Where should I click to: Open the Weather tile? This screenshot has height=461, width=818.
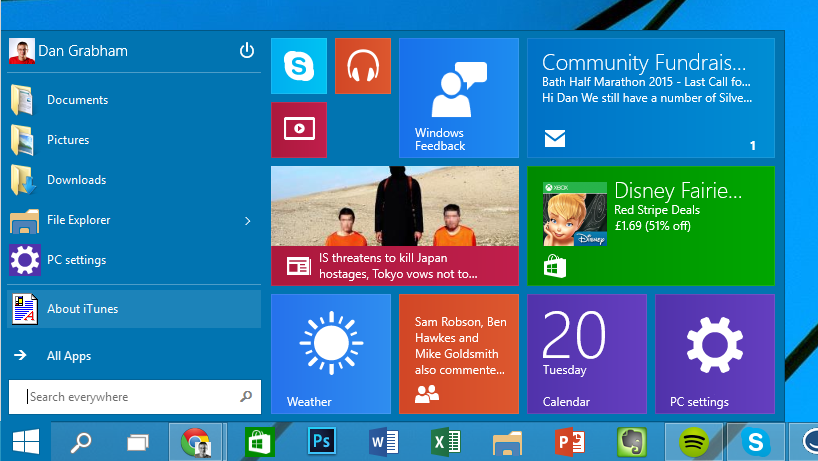(330, 353)
